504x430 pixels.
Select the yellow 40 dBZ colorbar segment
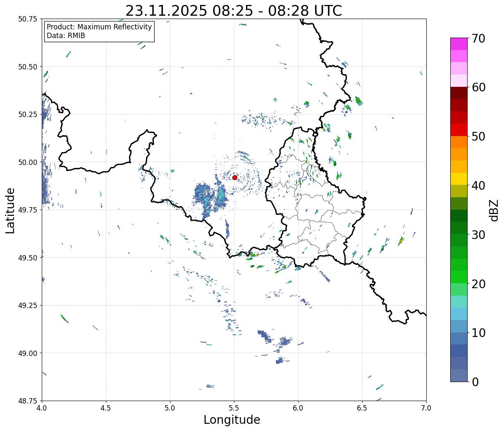(459, 179)
